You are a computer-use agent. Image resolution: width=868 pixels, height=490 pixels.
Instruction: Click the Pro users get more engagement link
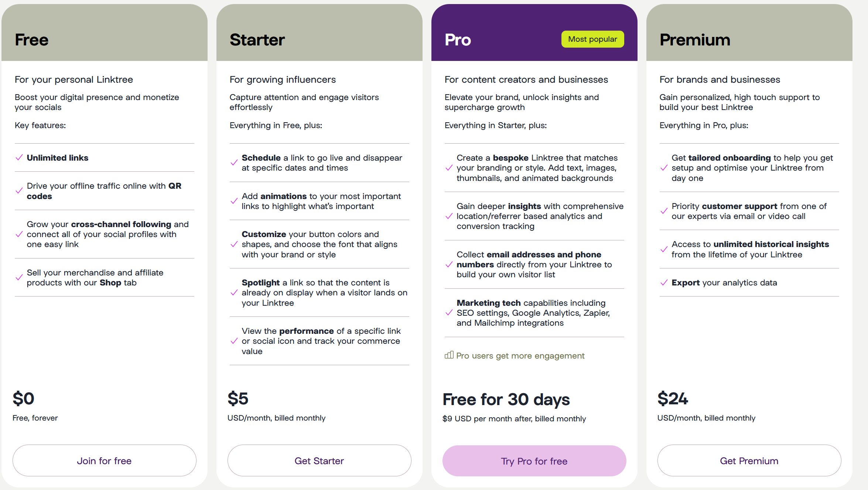click(x=520, y=356)
